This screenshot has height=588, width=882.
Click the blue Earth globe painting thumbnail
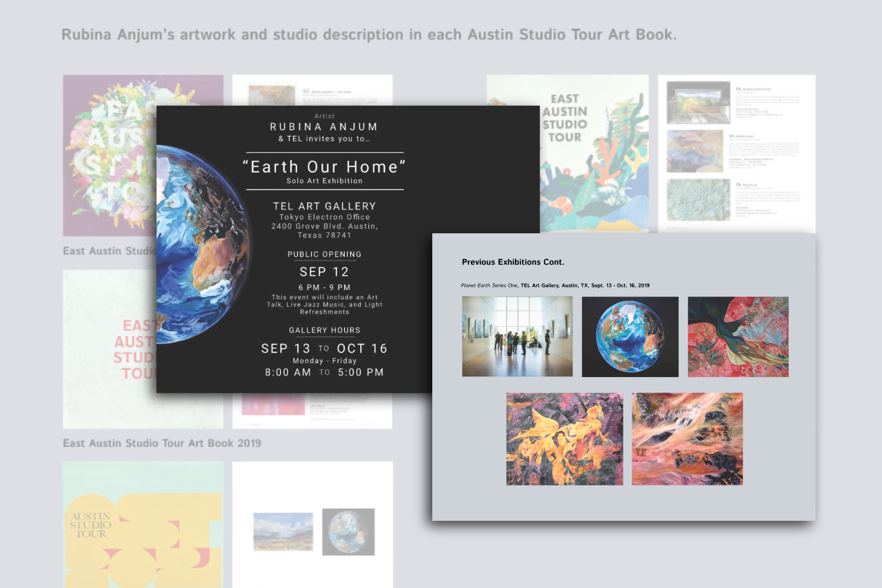click(630, 336)
